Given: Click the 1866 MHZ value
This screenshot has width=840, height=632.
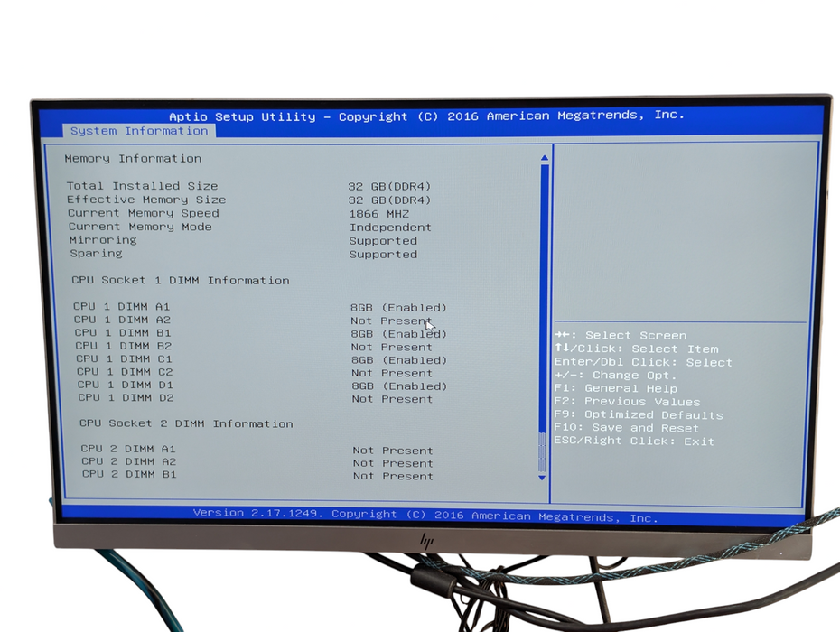Looking at the screenshot, I should coord(379,214).
